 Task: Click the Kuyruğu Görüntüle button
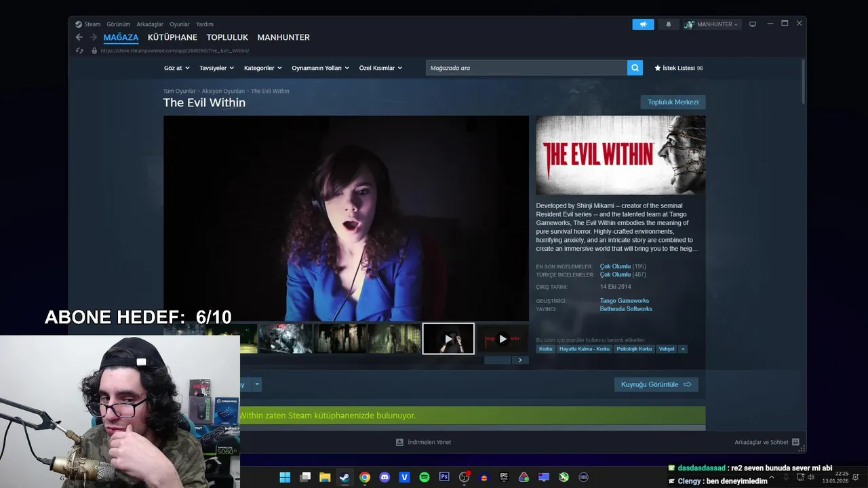656,384
